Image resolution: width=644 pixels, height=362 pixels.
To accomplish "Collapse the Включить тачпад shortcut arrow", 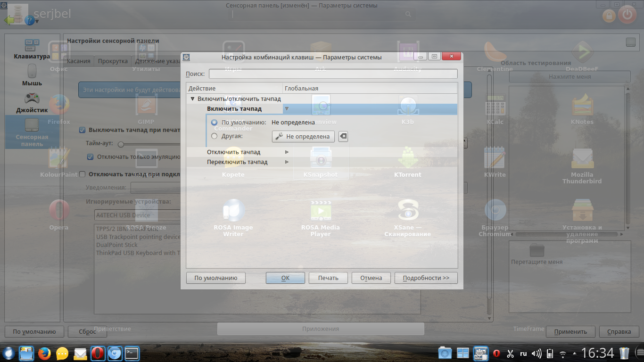I will [286, 109].
